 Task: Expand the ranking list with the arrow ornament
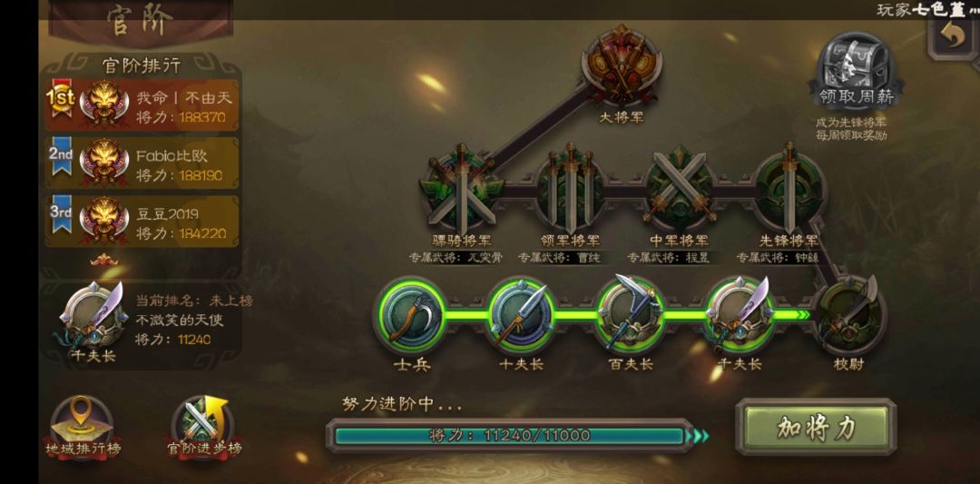point(103,259)
